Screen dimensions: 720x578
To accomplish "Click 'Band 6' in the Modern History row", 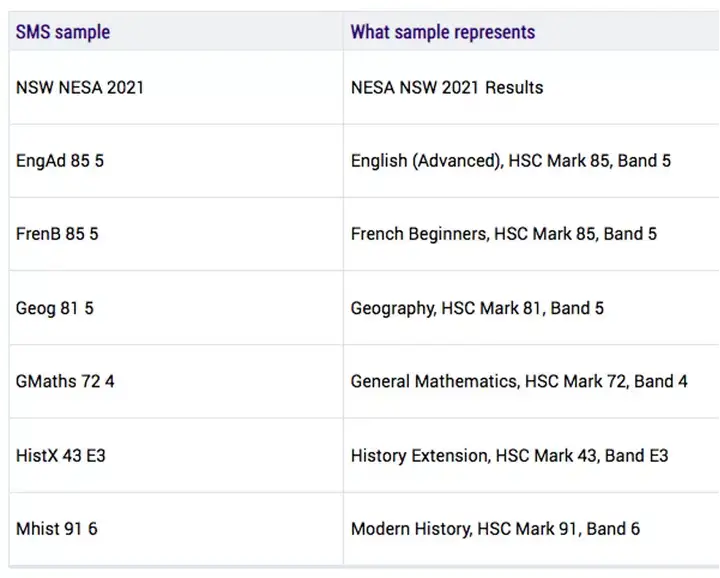I will pos(613,529).
